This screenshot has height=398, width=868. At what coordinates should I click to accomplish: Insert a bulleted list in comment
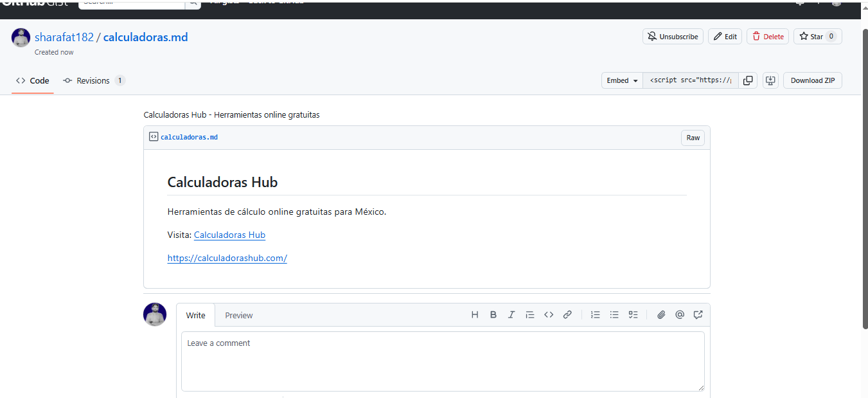(614, 314)
